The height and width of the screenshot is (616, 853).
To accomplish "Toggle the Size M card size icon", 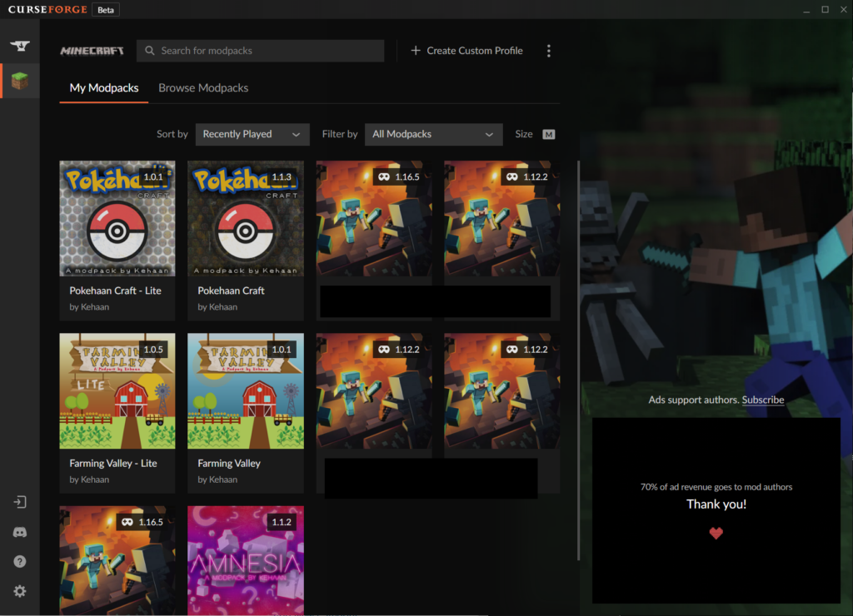I will click(548, 134).
